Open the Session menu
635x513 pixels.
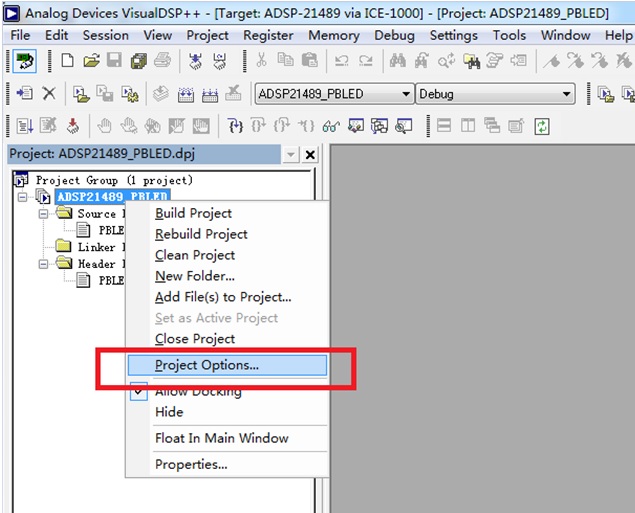coord(105,36)
